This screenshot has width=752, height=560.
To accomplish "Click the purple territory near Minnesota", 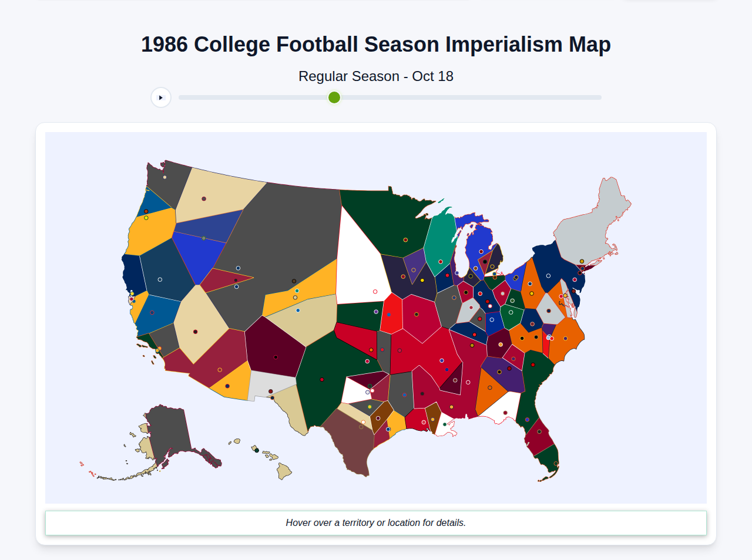I will click(414, 270).
